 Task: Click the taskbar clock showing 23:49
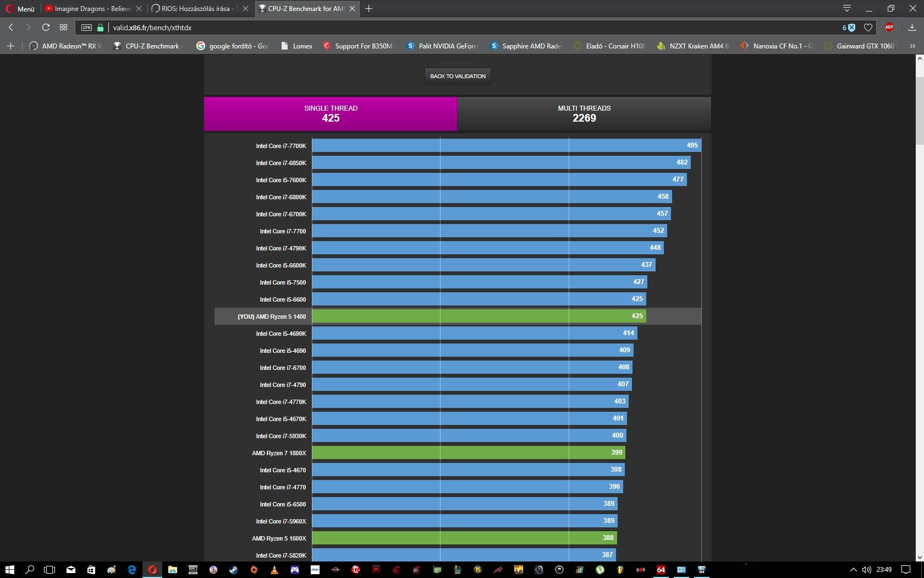pos(884,570)
